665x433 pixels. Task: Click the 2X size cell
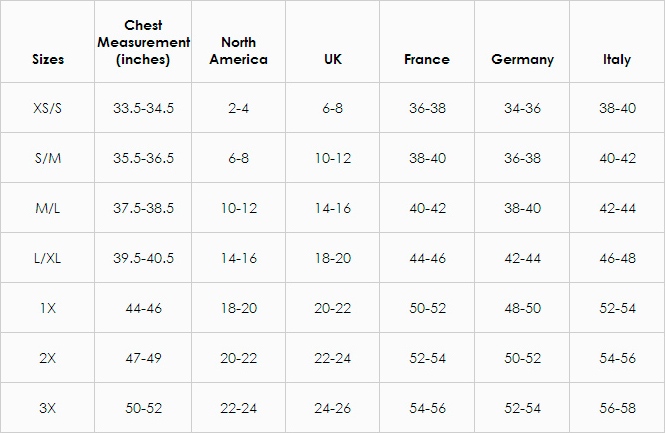coord(48,358)
